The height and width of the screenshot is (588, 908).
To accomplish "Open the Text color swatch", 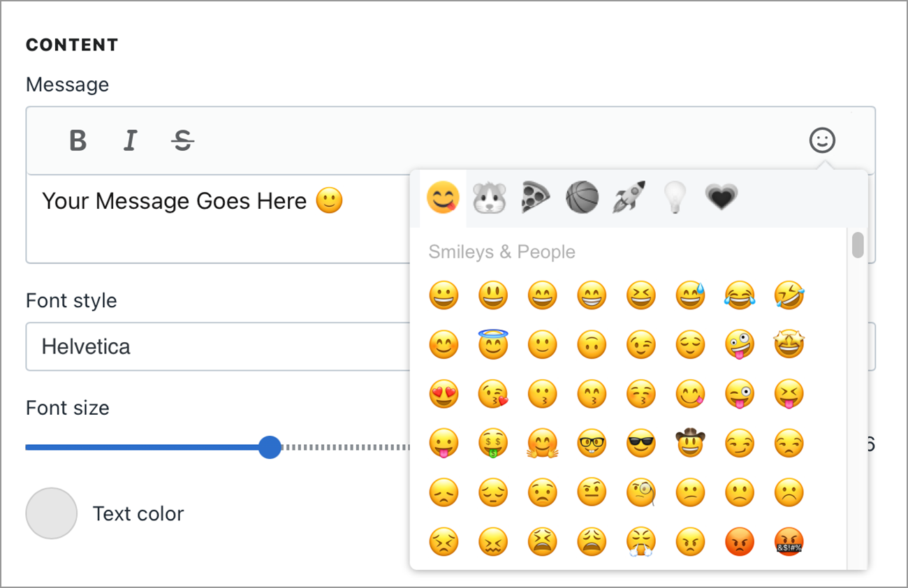I will 50,513.
